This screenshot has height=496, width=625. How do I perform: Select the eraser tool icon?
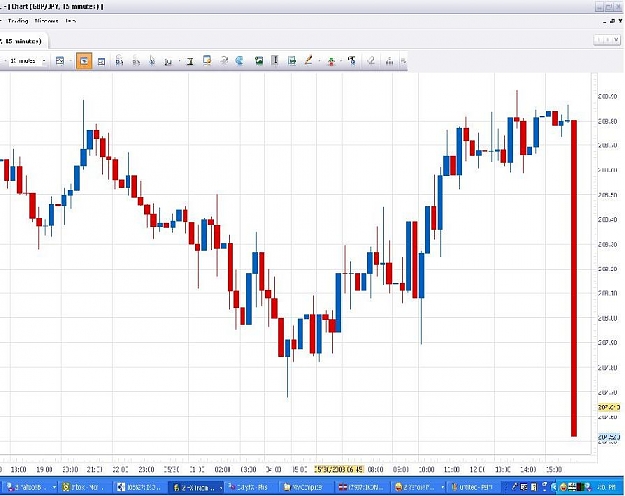[371, 61]
